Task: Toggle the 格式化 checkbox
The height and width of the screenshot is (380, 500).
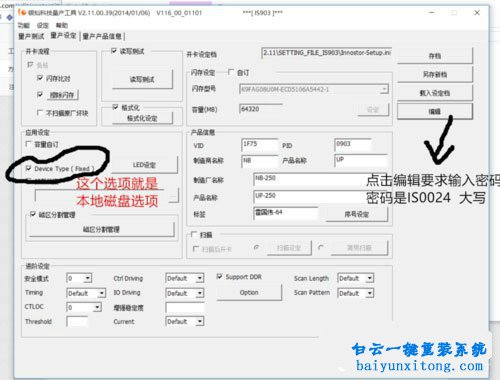Action: (x=115, y=107)
